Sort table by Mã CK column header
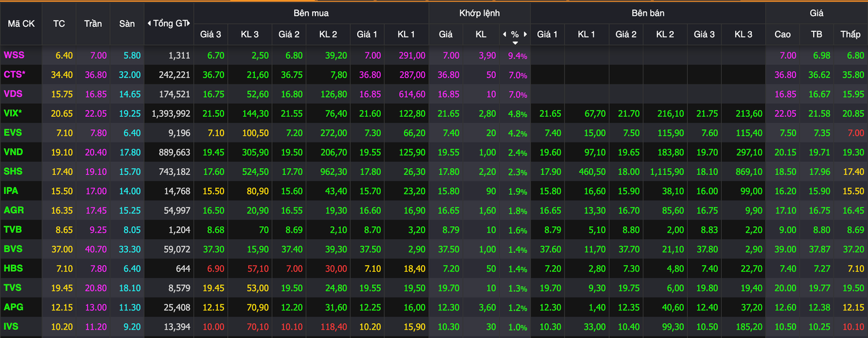Image resolution: width=868 pixels, height=338 pixels. pyautogui.click(x=21, y=24)
